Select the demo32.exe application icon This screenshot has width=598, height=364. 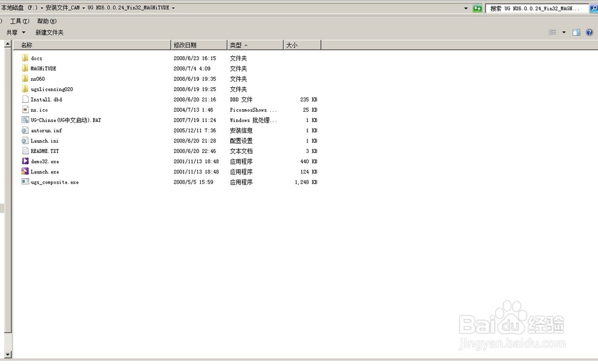point(25,161)
